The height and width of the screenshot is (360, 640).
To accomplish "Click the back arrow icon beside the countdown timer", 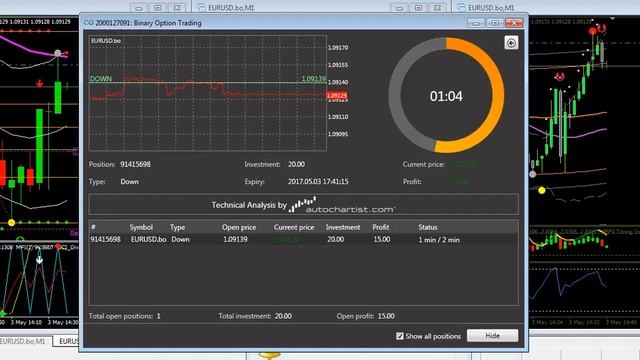I will (x=511, y=43).
